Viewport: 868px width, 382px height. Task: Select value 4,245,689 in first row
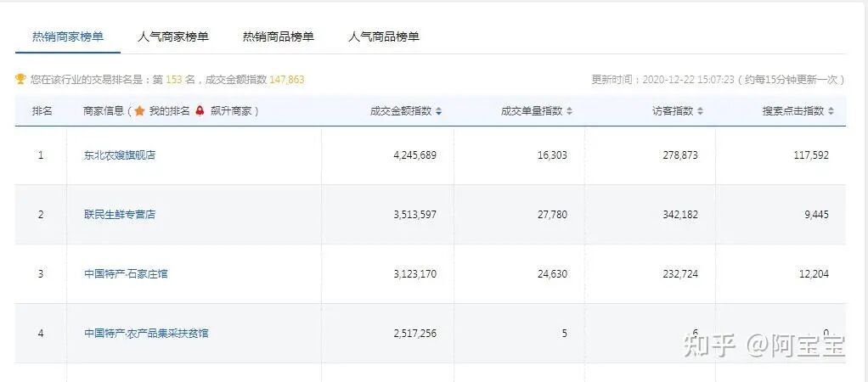414,155
